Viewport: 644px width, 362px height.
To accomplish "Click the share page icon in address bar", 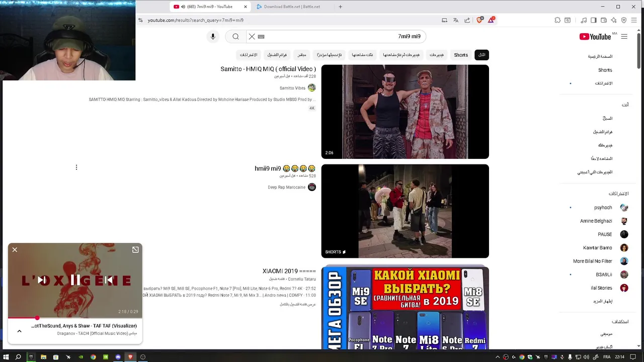I will [467, 20].
